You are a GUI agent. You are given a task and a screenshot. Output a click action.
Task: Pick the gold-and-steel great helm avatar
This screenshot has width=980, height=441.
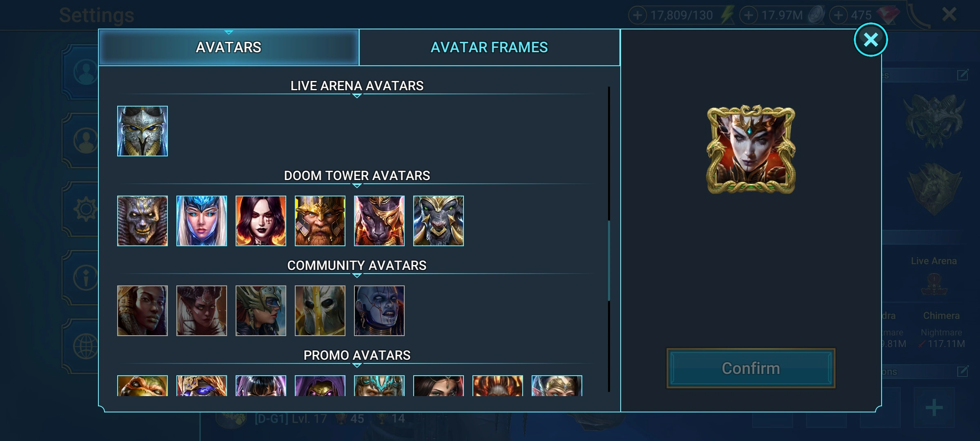[x=320, y=311]
